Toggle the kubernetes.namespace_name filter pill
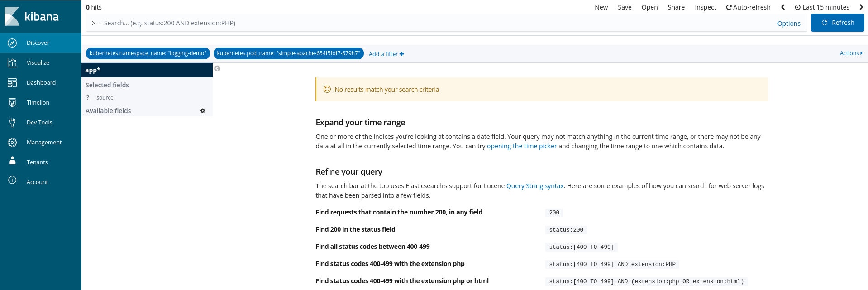Screen dimensions: 868x290 (148, 53)
